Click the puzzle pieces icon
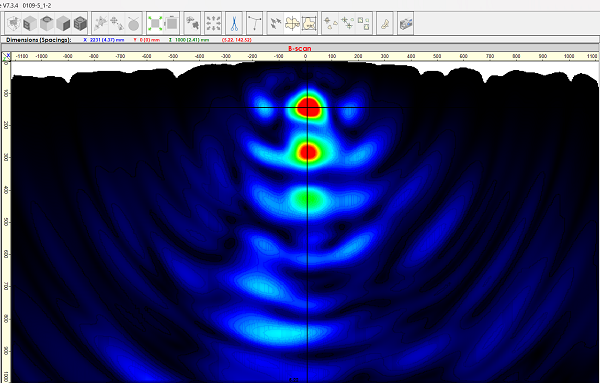The width and height of the screenshot is (600, 383). 192,23
